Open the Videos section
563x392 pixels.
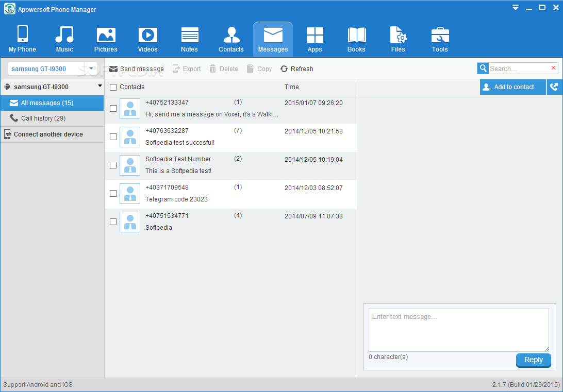coord(147,39)
